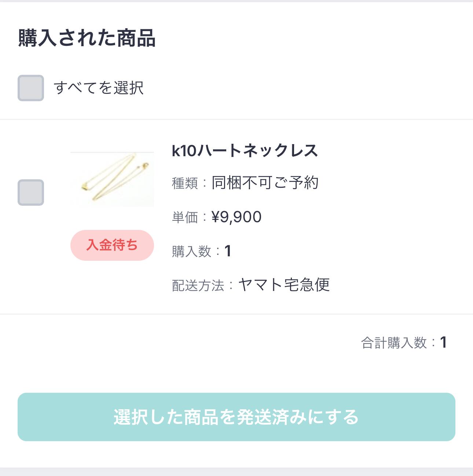Click the 購入された商品 section heading
The image size is (473, 476).
pos(87,38)
